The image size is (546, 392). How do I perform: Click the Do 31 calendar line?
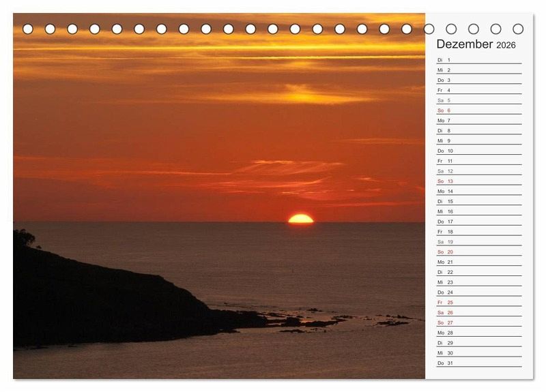[x=478, y=363]
